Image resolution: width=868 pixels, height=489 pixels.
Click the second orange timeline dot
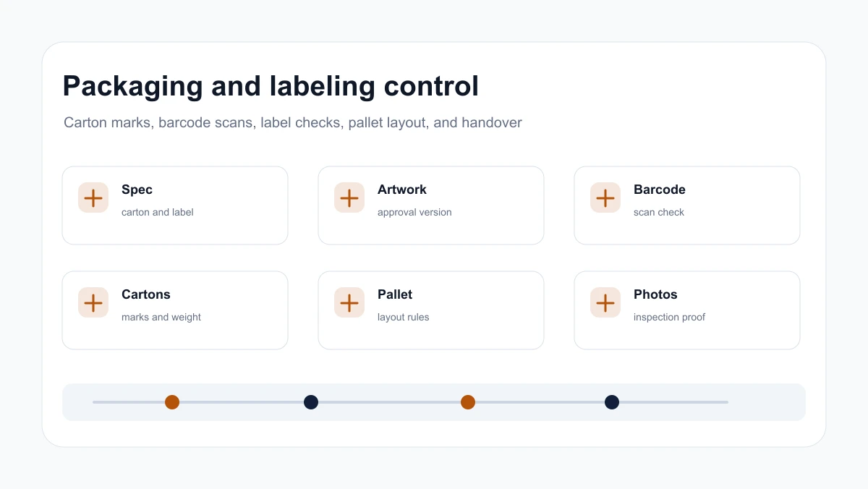(x=468, y=402)
